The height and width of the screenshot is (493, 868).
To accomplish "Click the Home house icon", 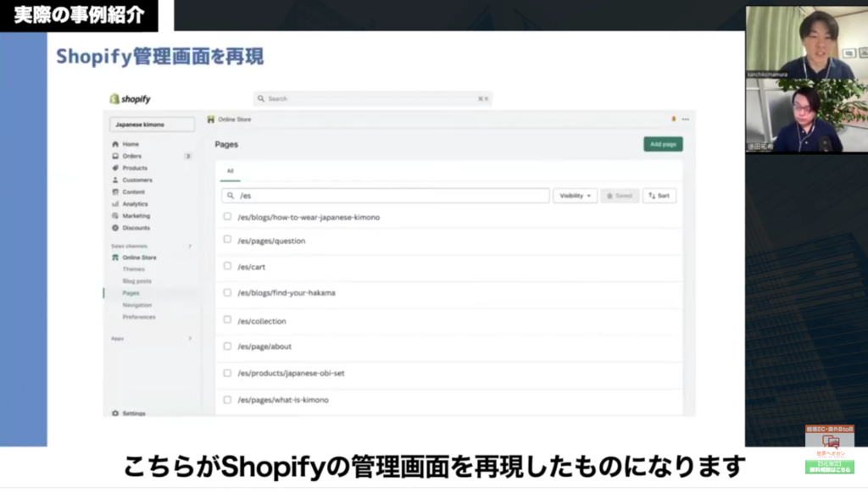I will click(115, 144).
